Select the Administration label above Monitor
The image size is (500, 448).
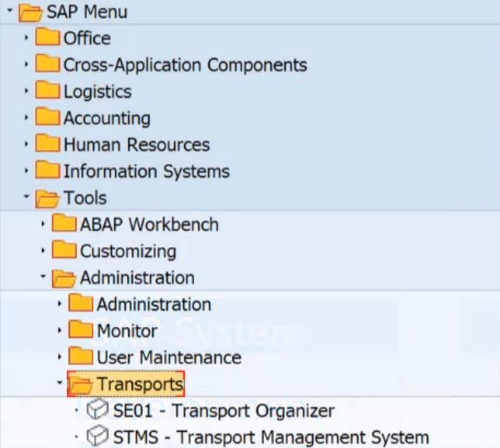[x=154, y=304]
